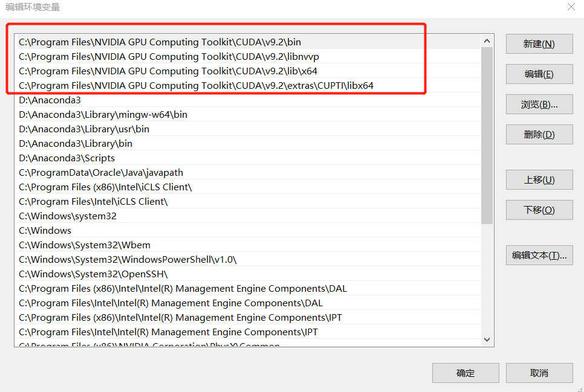Close the 编辑环境变量 dialog
This screenshot has width=584, height=392.
click(571, 7)
